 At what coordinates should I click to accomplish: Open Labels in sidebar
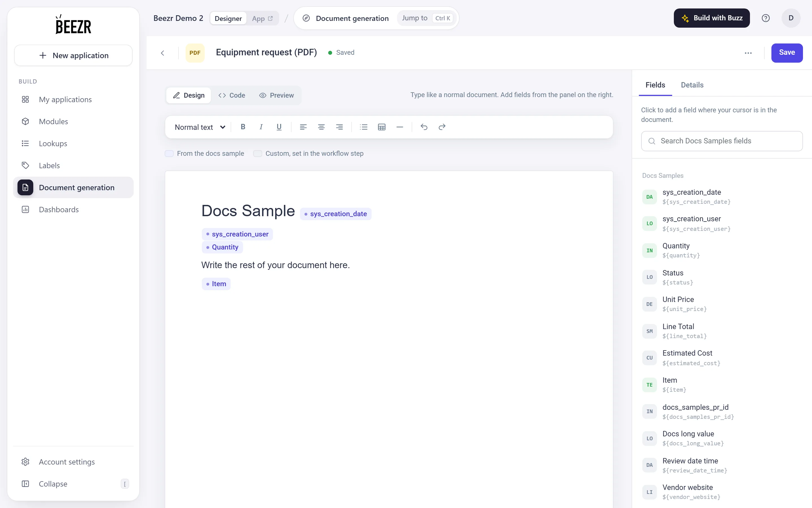pos(73,166)
